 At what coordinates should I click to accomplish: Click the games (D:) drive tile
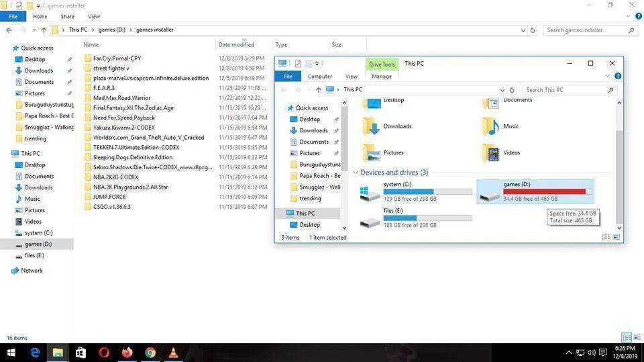(x=535, y=191)
